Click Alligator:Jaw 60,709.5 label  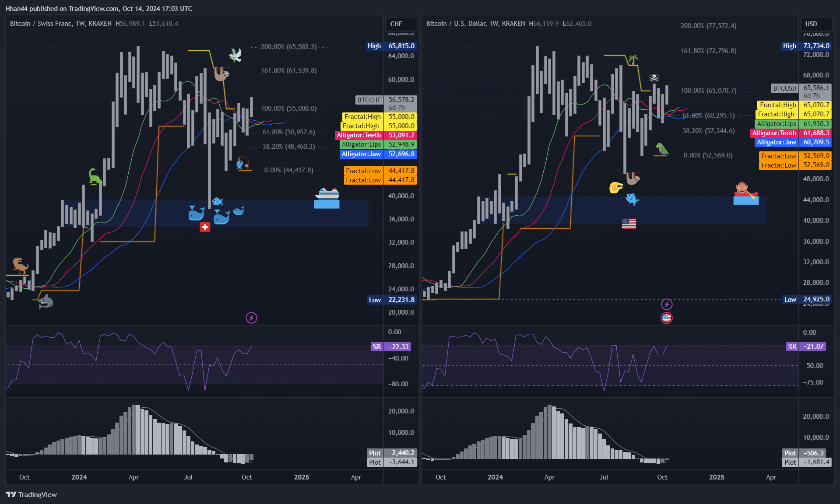click(794, 142)
